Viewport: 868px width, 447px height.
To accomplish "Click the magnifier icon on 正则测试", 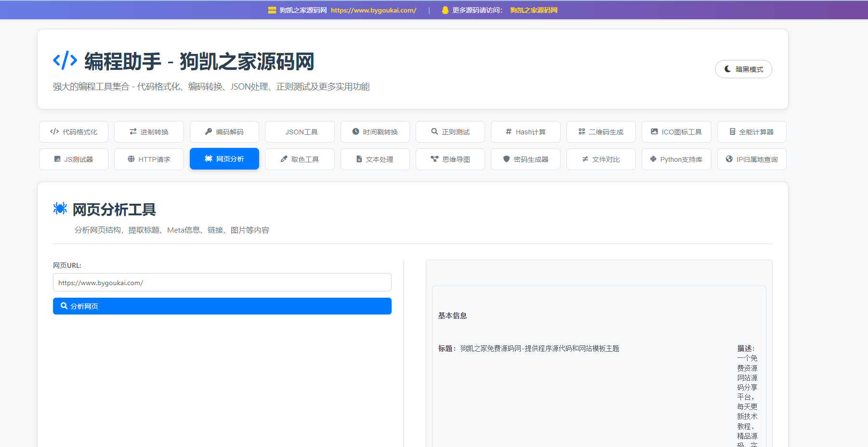I will pyautogui.click(x=434, y=131).
